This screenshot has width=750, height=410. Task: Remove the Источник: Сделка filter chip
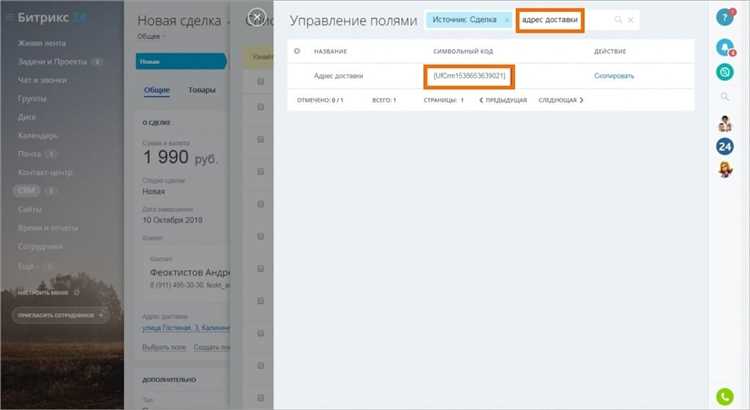point(507,20)
